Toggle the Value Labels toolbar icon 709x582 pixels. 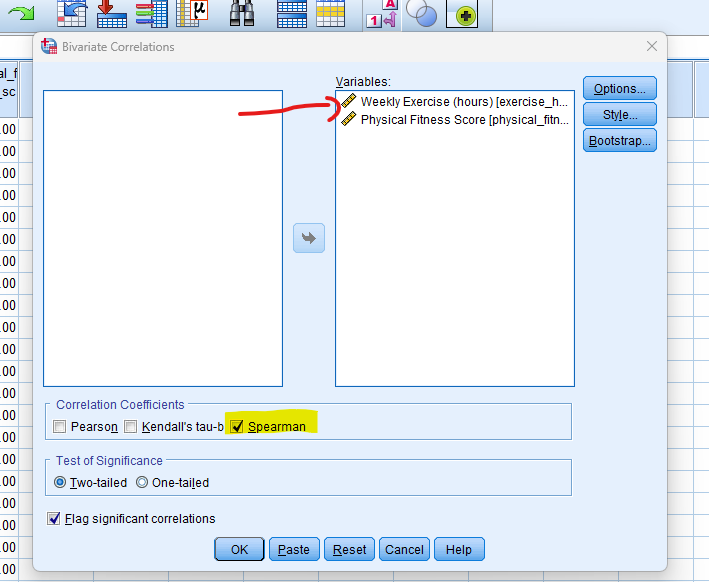[x=381, y=13]
